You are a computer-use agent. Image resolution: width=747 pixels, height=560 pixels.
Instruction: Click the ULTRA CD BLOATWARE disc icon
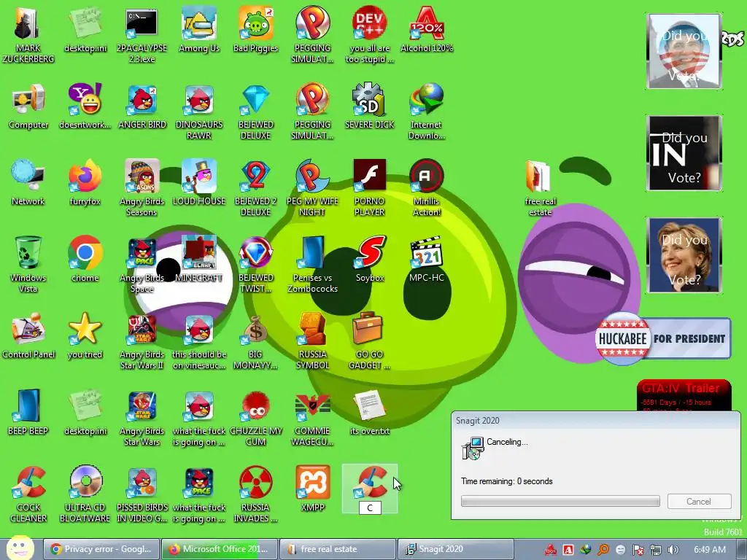pyautogui.click(x=85, y=494)
